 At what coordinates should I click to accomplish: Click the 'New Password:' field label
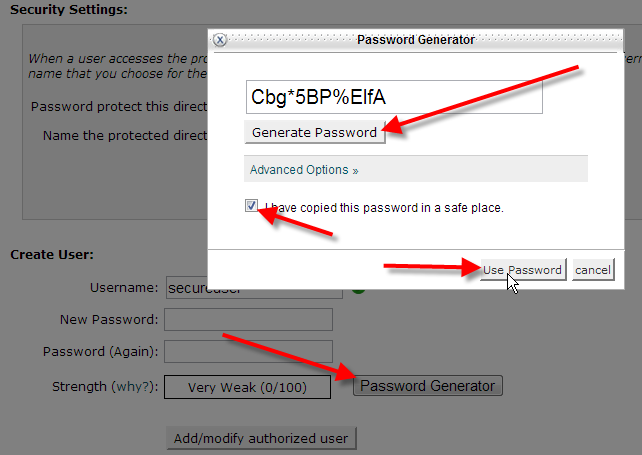109,319
